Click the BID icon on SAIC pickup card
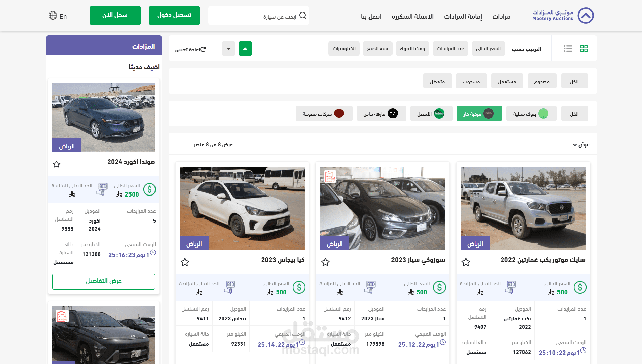Viewport: 642px width, 364px height. click(510, 287)
